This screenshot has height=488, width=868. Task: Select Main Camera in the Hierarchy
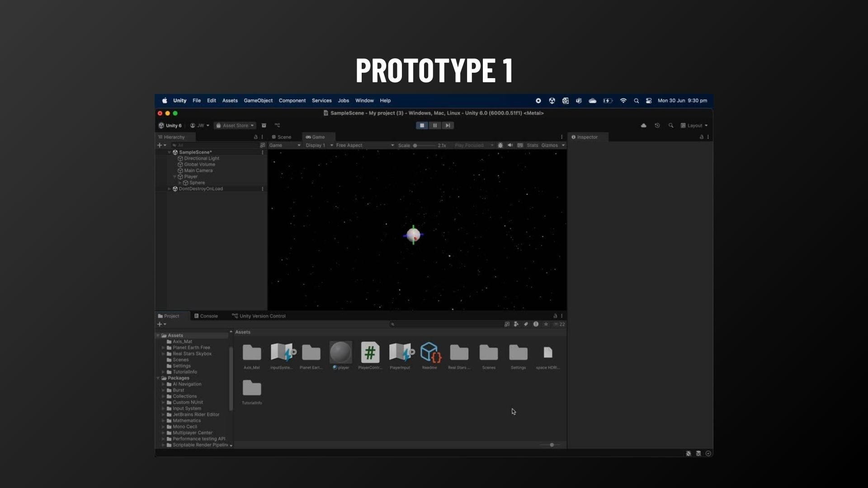pos(198,171)
